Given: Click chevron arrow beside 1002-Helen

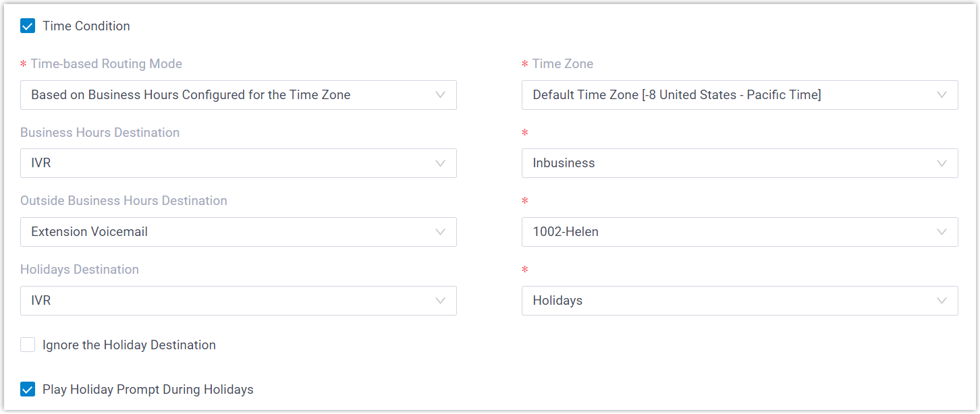Looking at the screenshot, I should tap(942, 232).
